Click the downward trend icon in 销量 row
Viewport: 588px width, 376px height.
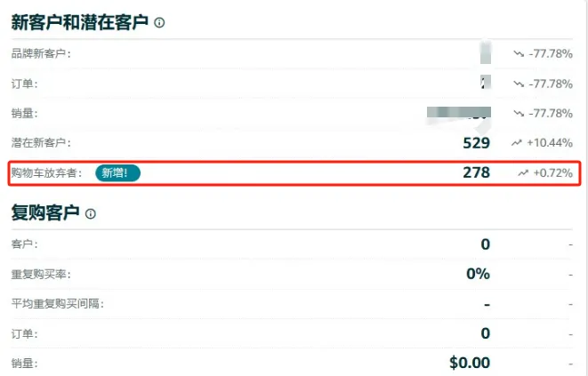tap(519, 113)
